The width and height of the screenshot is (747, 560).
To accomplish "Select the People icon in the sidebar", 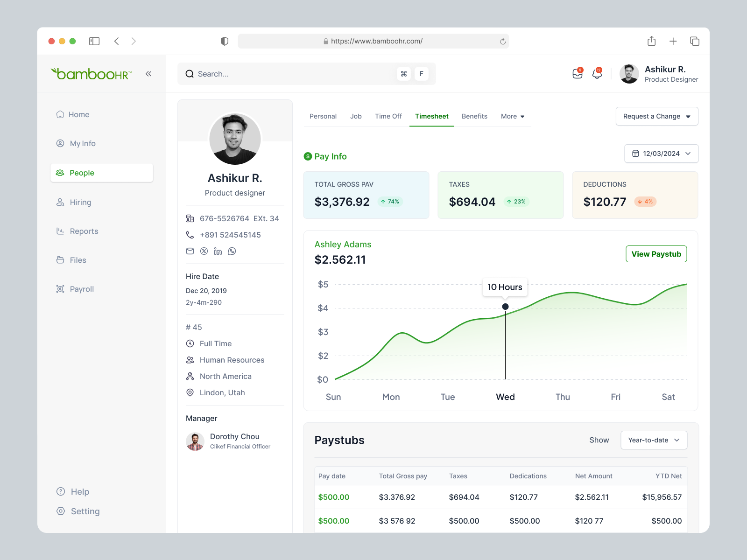I will pos(60,173).
